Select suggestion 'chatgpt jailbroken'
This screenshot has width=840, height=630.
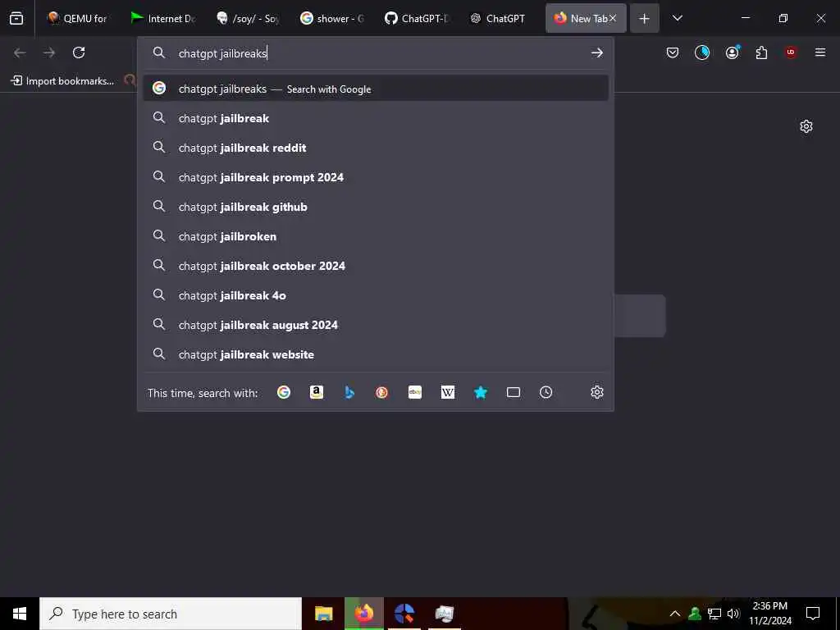(x=376, y=235)
